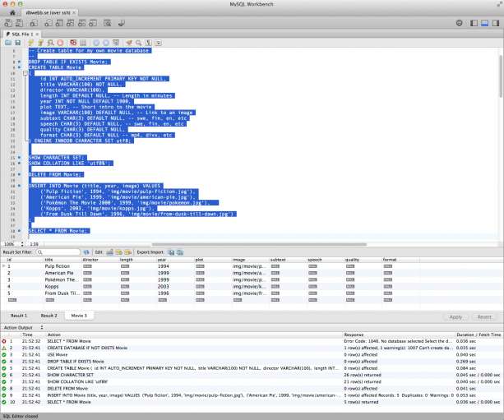The height and width of the screenshot is (420, 504).
Task: Toggle the left sidebar panel
Action: pyautogui.click(x=474, y=23)
